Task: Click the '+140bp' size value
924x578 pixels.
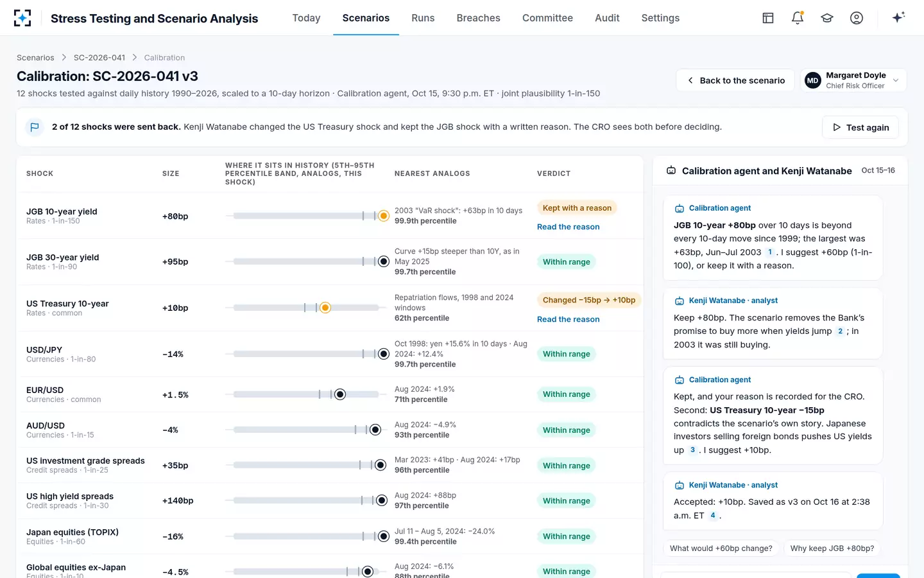Action: pos(178,501)
